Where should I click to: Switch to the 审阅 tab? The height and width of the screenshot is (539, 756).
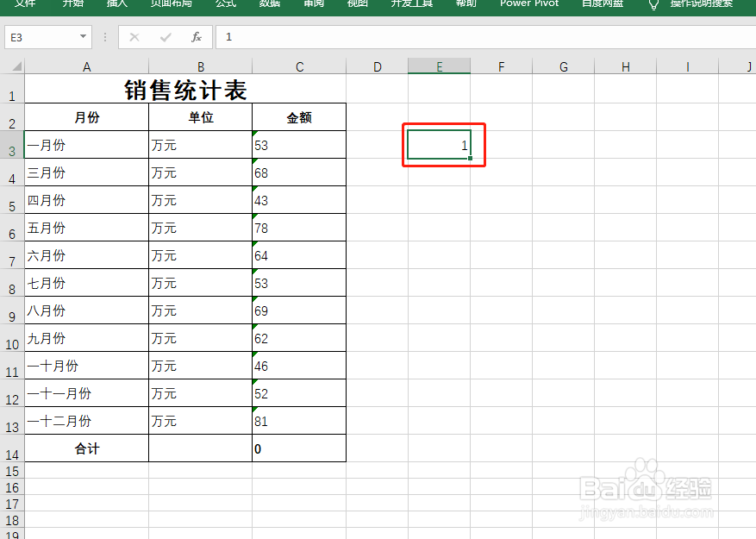[313, 5]
